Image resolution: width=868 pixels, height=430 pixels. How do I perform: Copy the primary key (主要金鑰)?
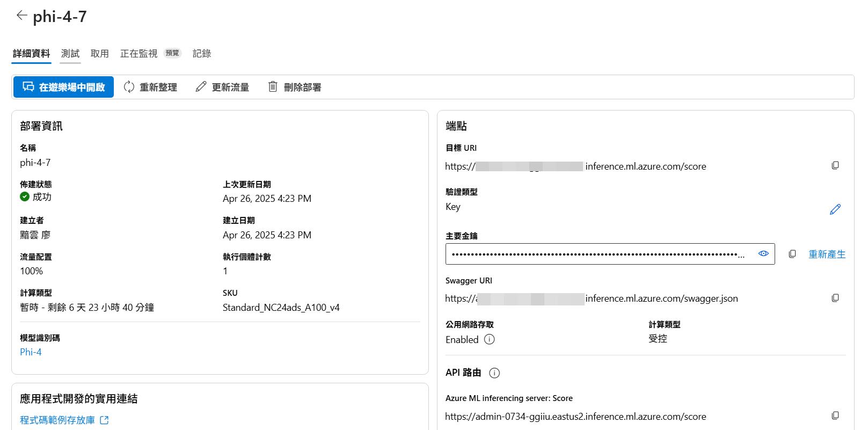(792, 254)
